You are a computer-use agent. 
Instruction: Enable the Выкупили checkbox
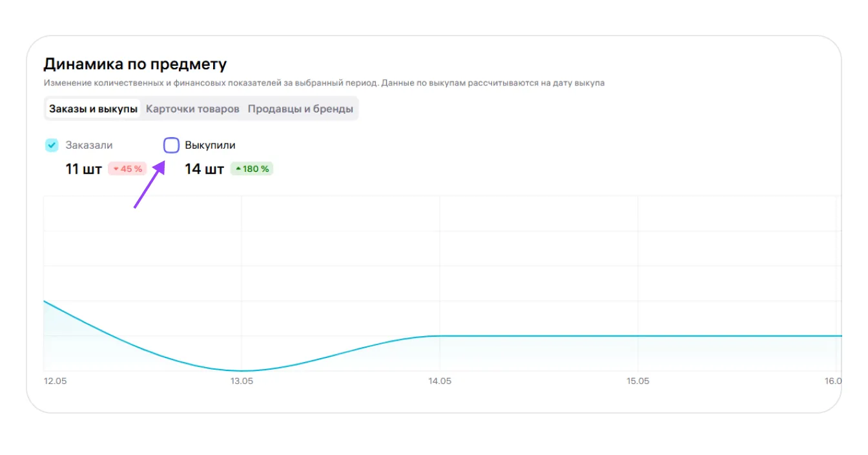(x=171, y=145)
